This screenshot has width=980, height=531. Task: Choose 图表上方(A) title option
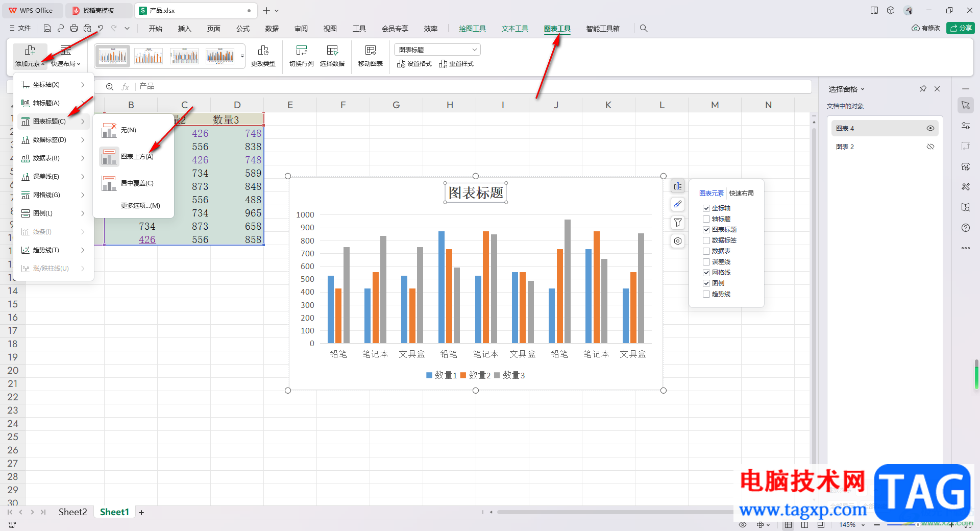coord(134,157)
